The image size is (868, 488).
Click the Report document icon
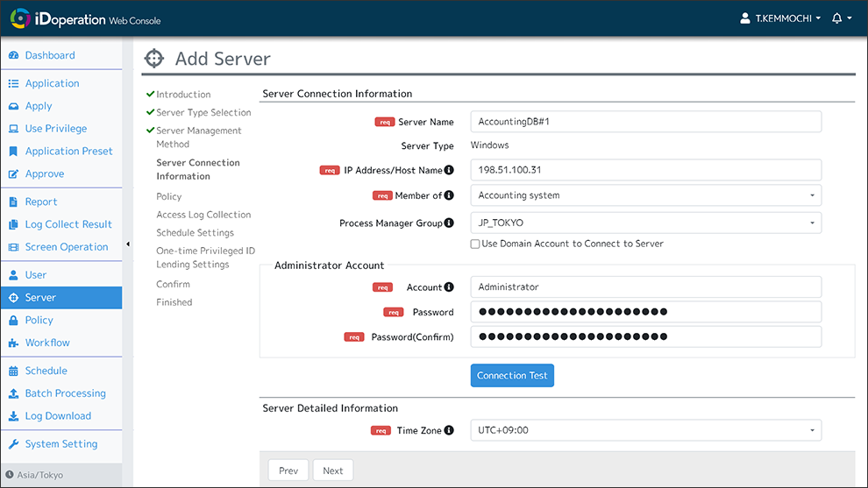pos(14,202)
